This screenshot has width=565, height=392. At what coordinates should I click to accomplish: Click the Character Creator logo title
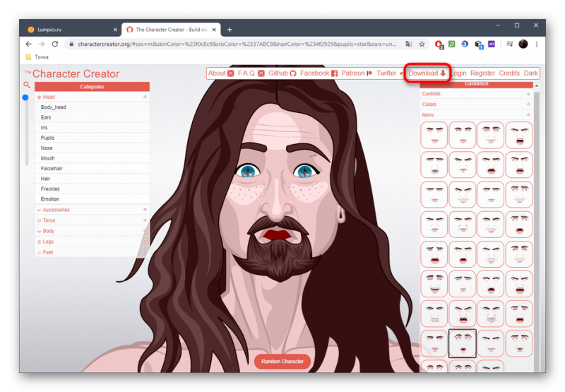click(72, 74)
